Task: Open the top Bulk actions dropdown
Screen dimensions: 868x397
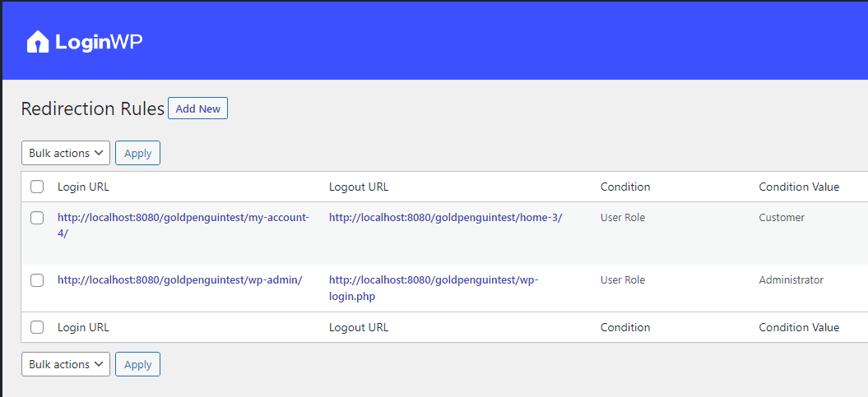Action: 66,153
